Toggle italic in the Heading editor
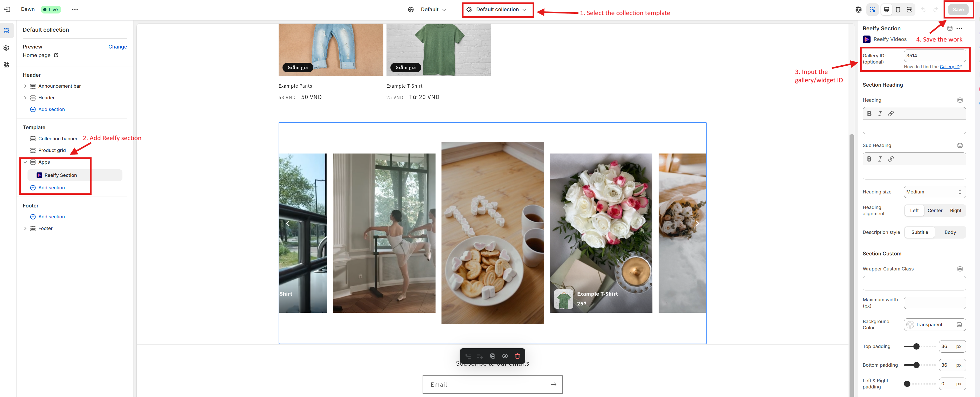 coord(880,114)
